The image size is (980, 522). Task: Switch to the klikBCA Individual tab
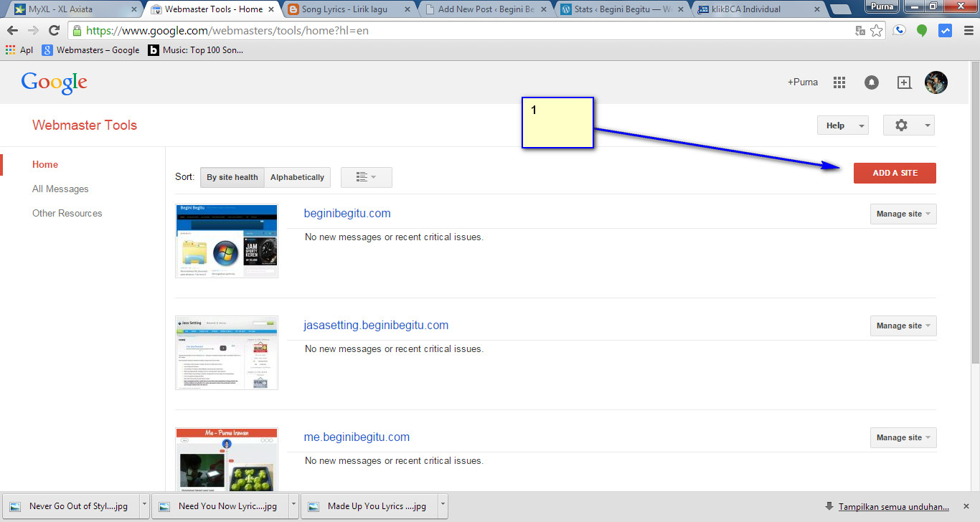pyautogui.click(x=757, y=9)
